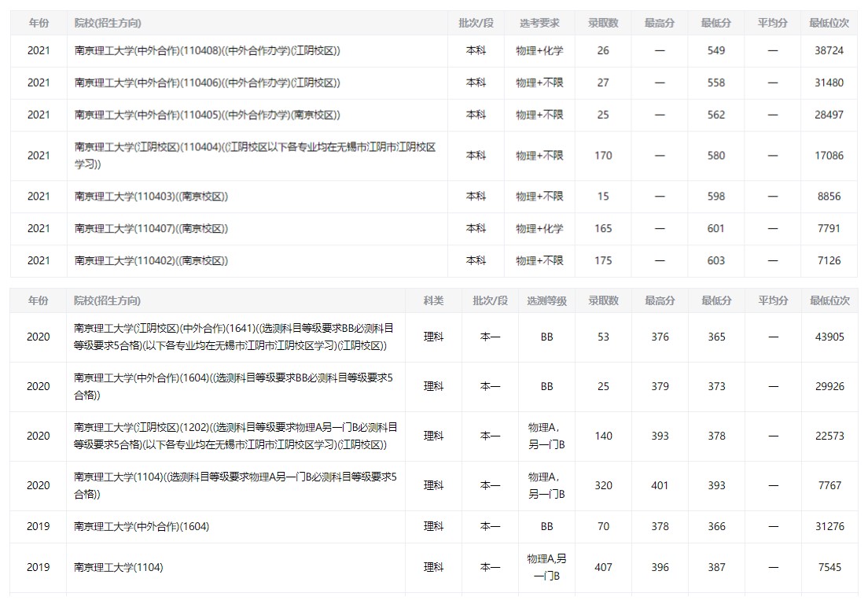The height and width of the screenshot is (604, 868).
Task: Click the 最低分 value 387
Action: 716,568
